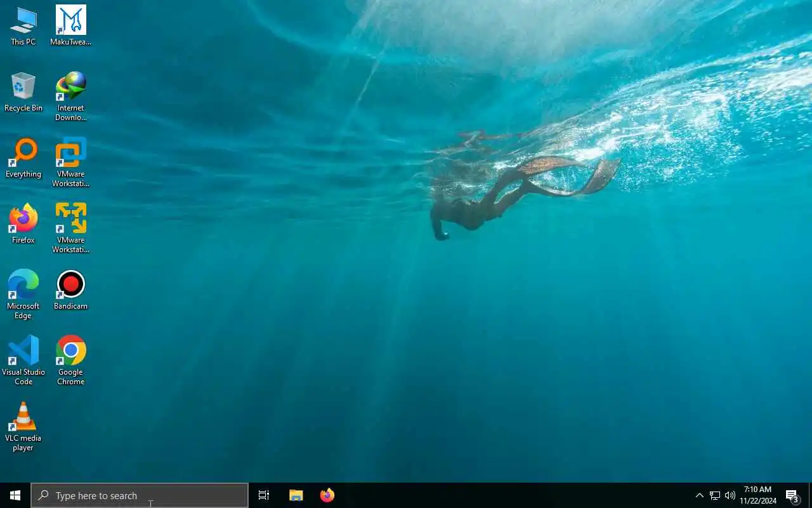This screenshot has height=508, width=812.
Task: Select the blue VMware Workstation shortcut
Action: pos(70,163)
